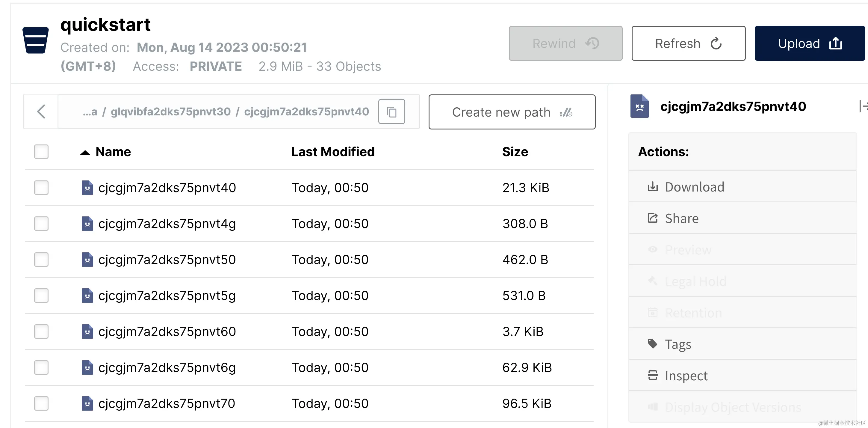Click the quickstart bucket icon
Screen dimensions: 868x428
(35, 40)
